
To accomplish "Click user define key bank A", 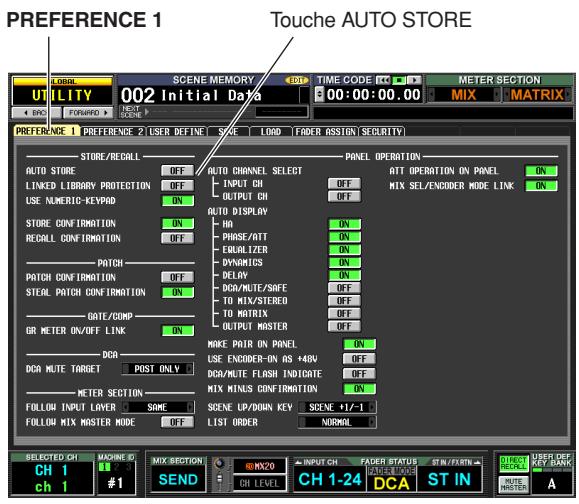I will click(552, 483).
